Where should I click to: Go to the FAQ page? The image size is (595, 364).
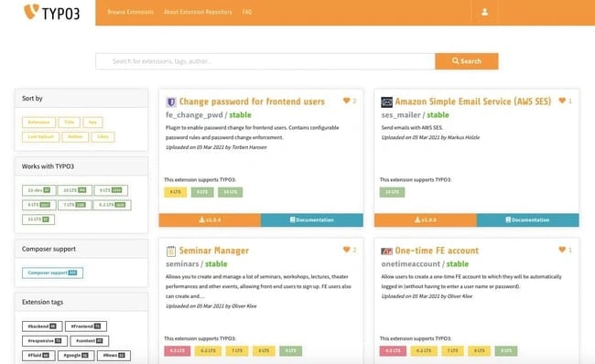(x=246, y=12)
